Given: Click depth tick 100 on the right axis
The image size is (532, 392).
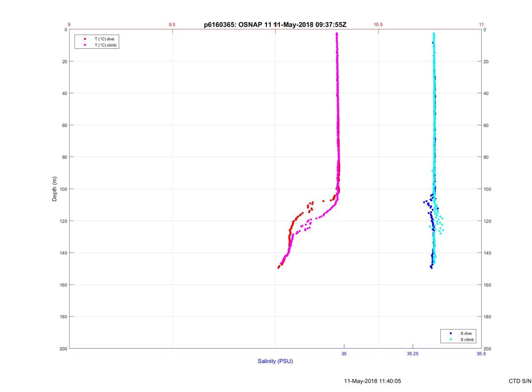Looking at the screenshot, I should (488, 189).
